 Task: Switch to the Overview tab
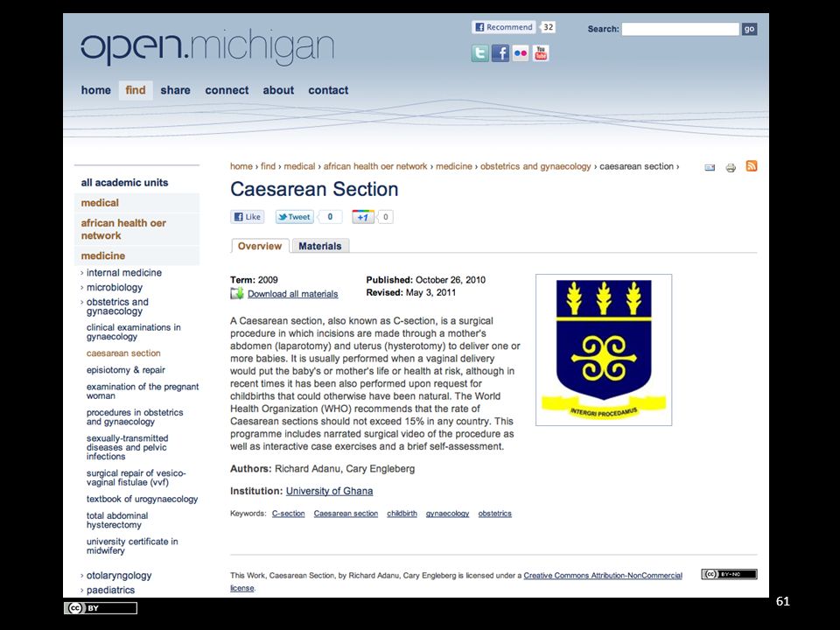coord(260,246)
